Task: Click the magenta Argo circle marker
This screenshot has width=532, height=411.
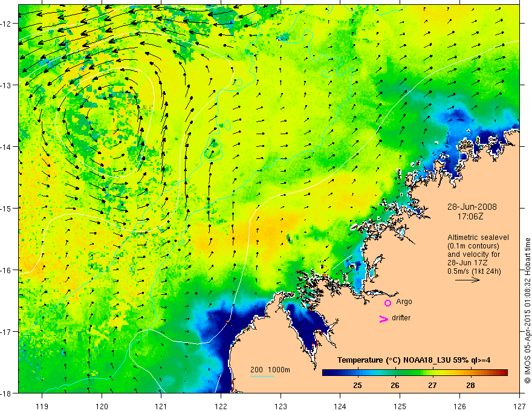Action: click(x=388, y=303)
